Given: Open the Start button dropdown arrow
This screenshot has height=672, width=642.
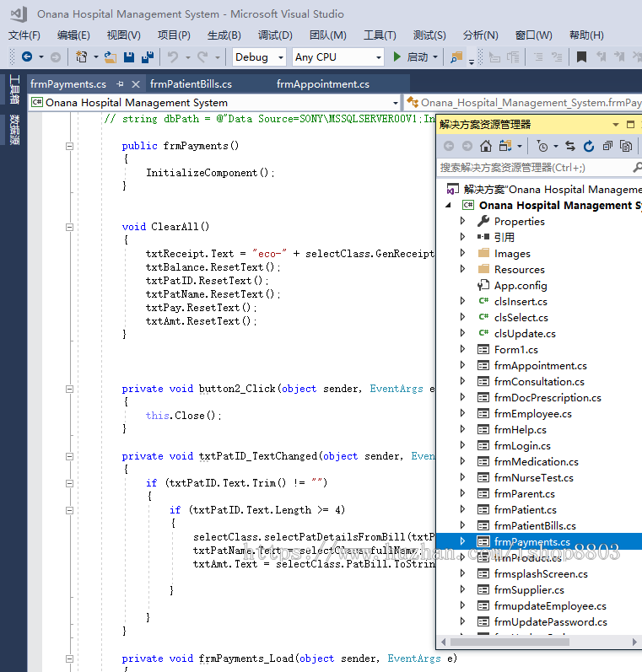Looking at the screenshot, I should click(x=435, y=57).
